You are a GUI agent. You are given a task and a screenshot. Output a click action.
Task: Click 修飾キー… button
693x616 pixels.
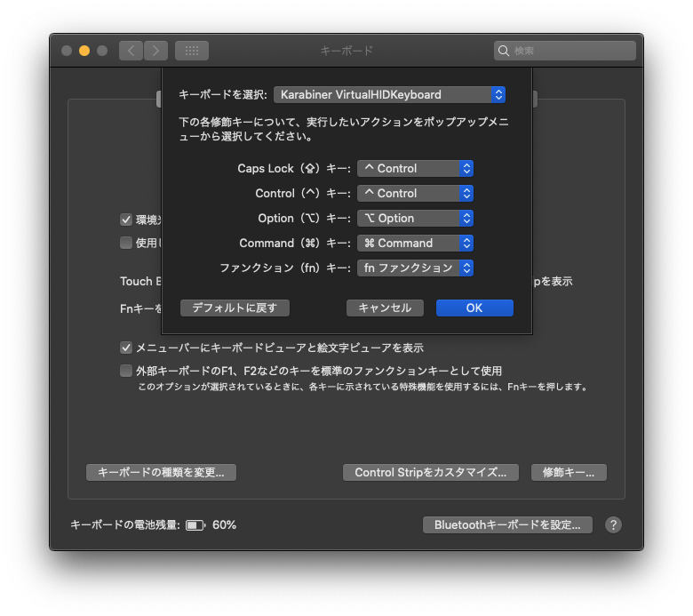(569, 472)
